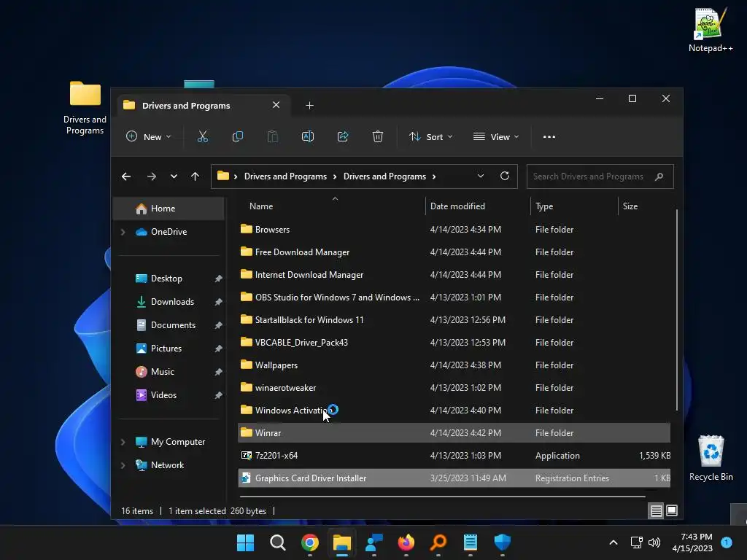Show hidden system tray icons
The height and width of the screenshot is (560, 747).
point(614,542)
